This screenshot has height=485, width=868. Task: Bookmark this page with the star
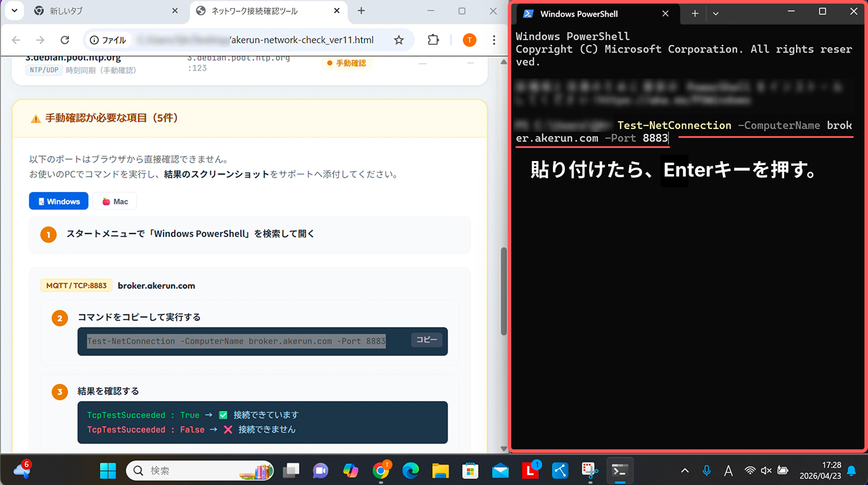point(399,40)
